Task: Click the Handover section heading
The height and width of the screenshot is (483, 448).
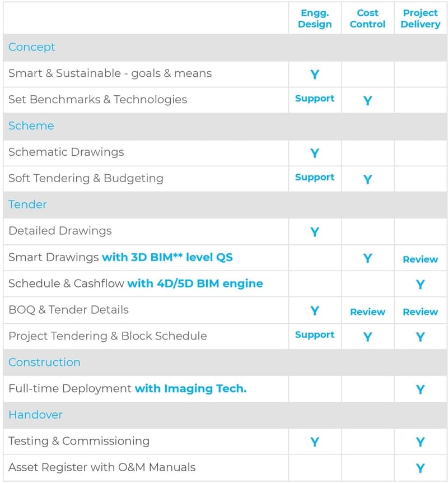Action: tap(35, 415)
